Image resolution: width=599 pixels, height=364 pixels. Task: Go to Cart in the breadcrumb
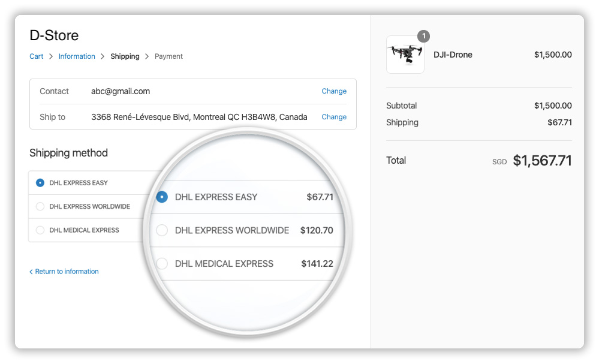click(x=37, y=56)
